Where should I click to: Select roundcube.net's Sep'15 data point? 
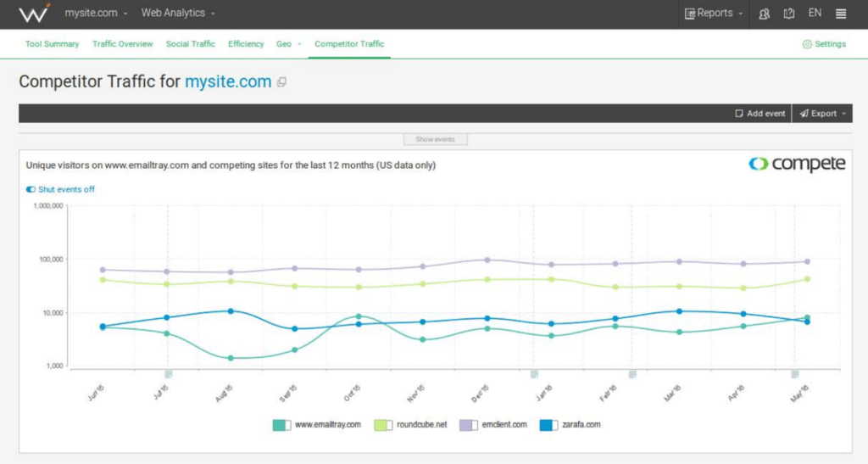pos(295,286)
